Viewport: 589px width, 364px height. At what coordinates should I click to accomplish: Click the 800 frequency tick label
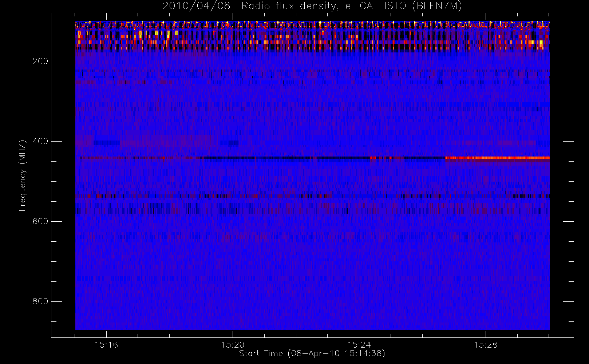[40, 301]
